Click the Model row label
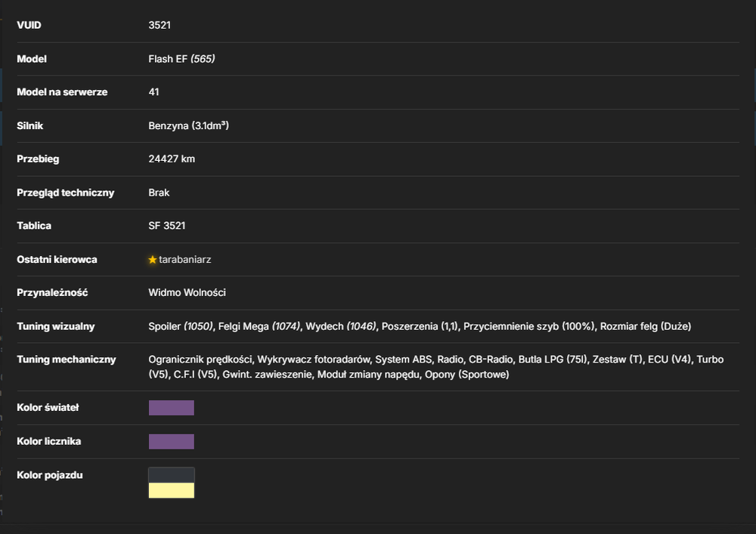The height and width of the screenshot is (534, 756). click(x=32, y=59)
